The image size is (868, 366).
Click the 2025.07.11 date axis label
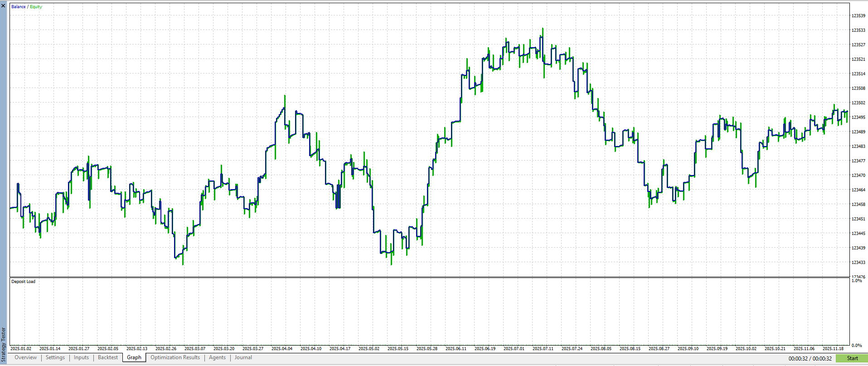(543, 349)
